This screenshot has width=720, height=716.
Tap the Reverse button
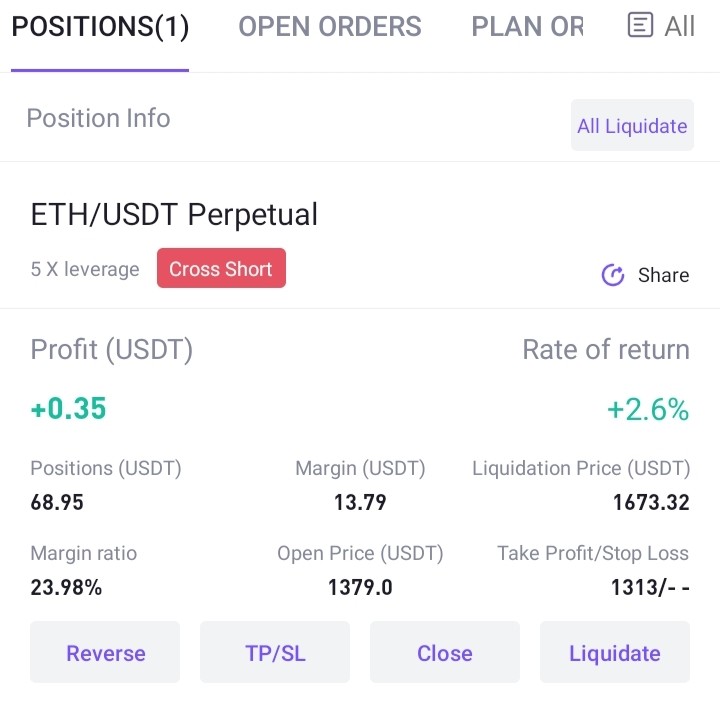105,652
